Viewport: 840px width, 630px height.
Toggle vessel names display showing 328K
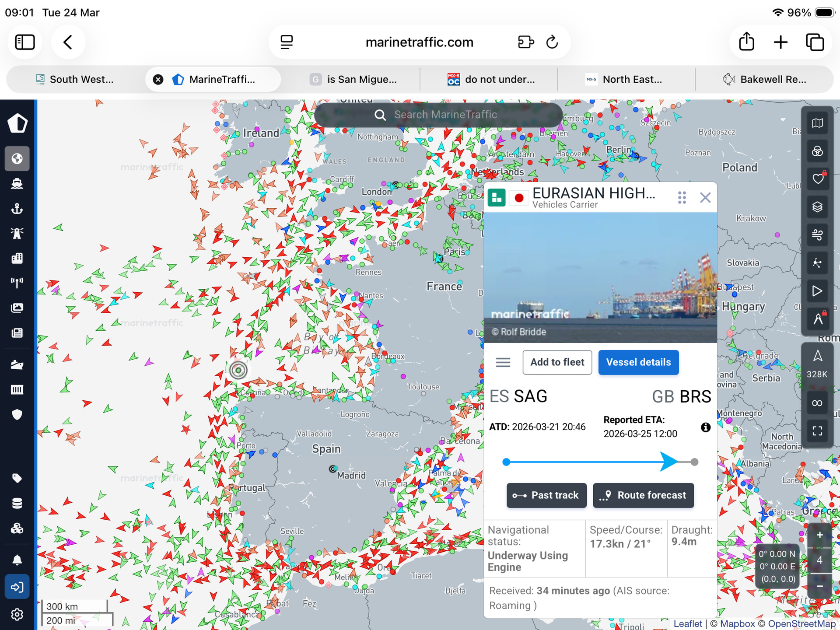pyautogui.click(x=817, y=363)
